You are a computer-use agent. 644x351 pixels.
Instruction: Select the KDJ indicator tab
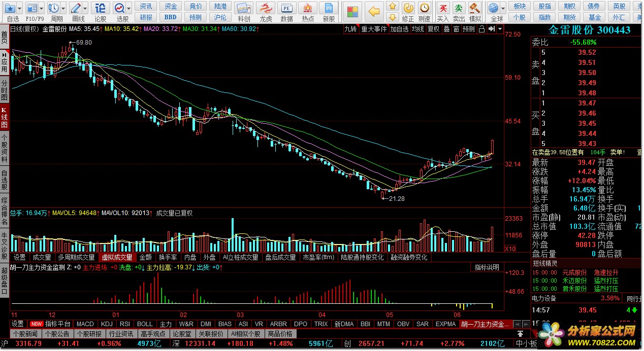pyautogui.click(x=107, y=324)
